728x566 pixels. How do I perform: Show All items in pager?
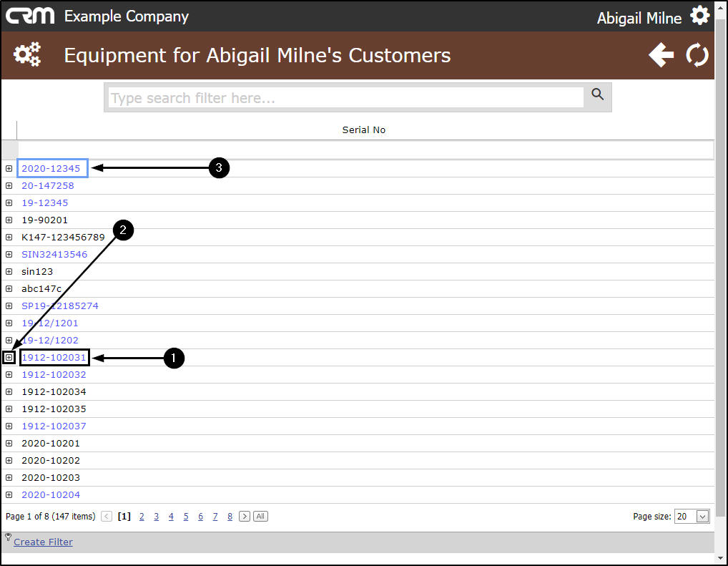pos(260,517)
